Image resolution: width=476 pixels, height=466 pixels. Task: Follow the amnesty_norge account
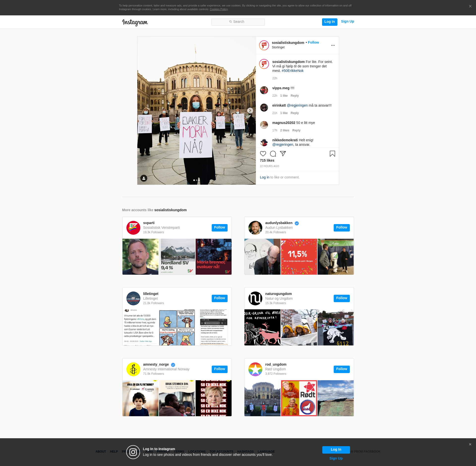click(219, 369)
